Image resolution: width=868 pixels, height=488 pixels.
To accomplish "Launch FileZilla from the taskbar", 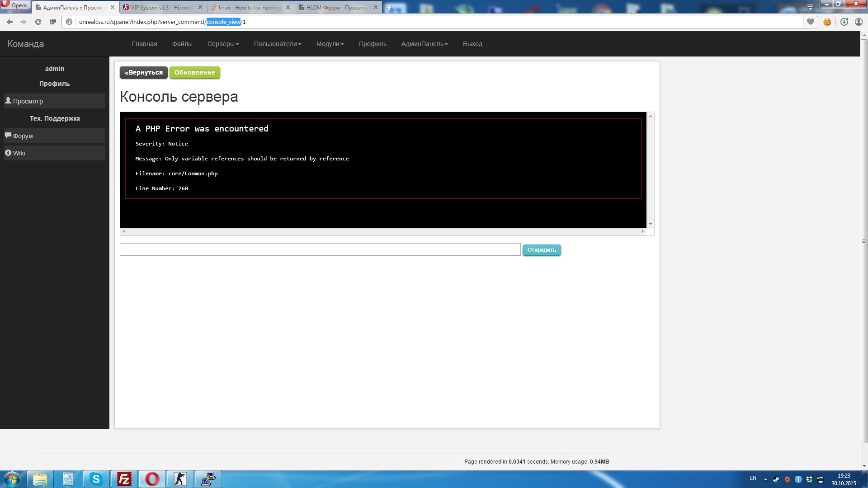I will pos(124,479).
